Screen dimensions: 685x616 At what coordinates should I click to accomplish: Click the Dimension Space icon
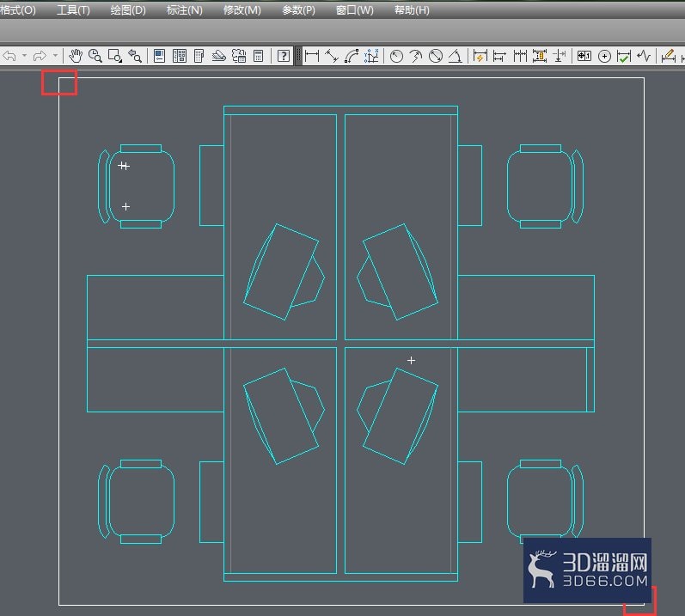(540, 56)
